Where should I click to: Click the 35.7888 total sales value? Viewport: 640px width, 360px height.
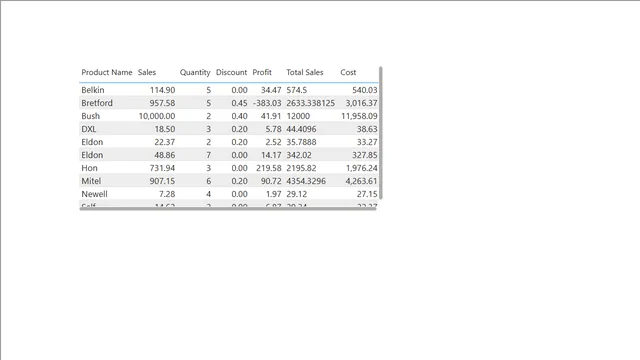coord(301,142)
